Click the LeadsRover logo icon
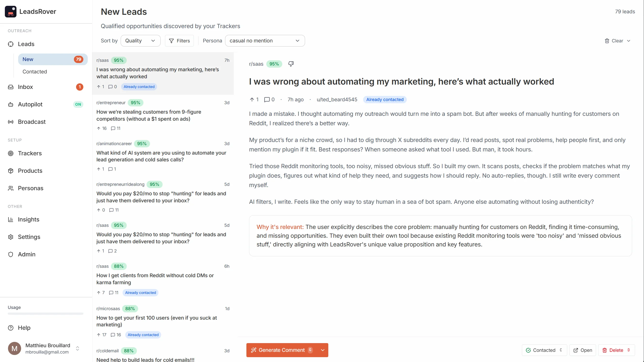This screenshot has height=362, width=644. point(10,11)
